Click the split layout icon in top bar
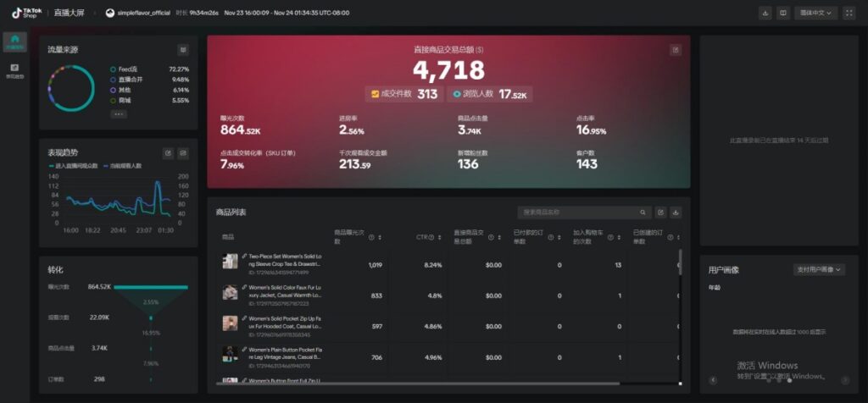 point(783,13)
